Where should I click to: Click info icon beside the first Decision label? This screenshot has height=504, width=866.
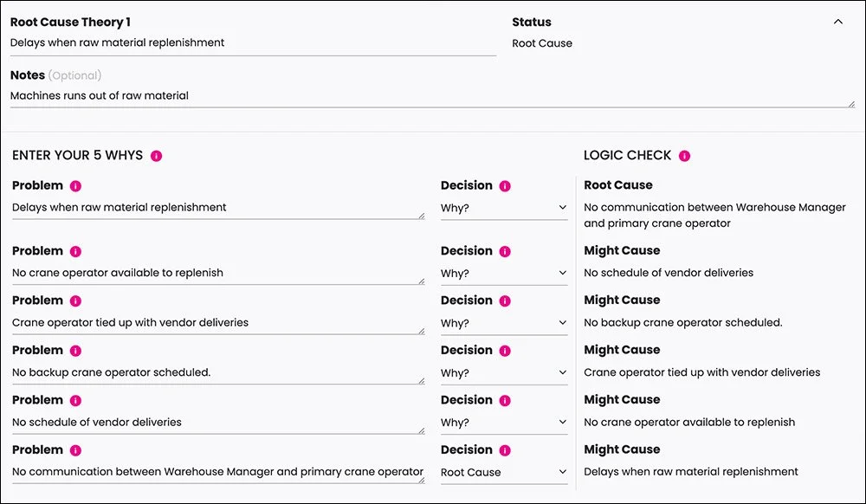tap(505, 185)
